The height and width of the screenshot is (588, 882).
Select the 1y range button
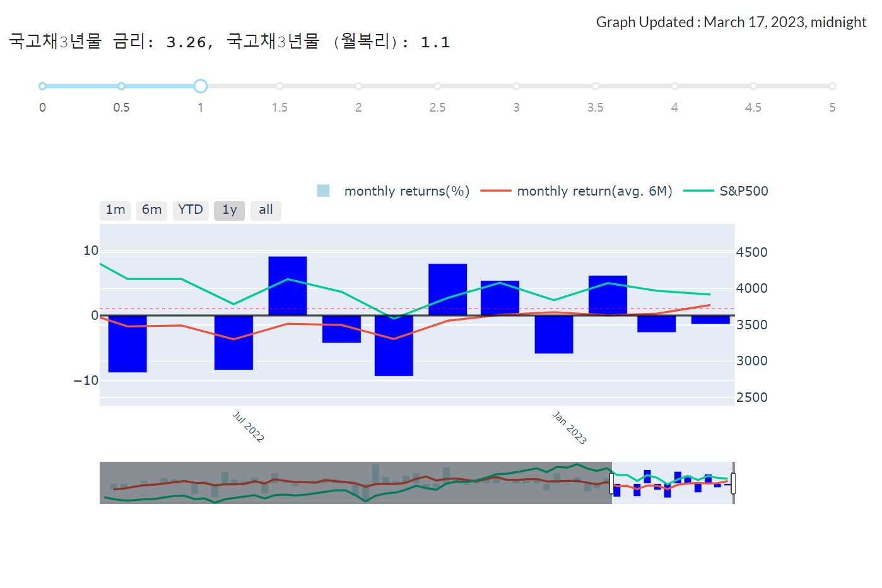click(229, 210)
